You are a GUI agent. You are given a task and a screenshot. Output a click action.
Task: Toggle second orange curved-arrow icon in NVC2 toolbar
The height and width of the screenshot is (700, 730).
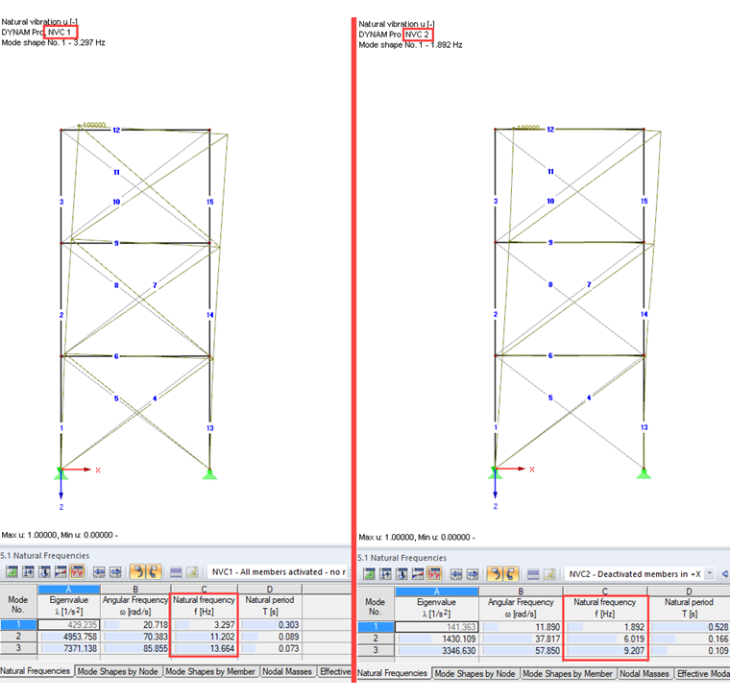pos(511,574)
